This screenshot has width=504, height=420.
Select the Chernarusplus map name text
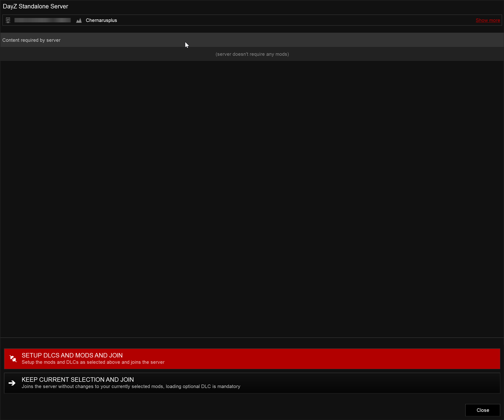(x=101, y=20)
